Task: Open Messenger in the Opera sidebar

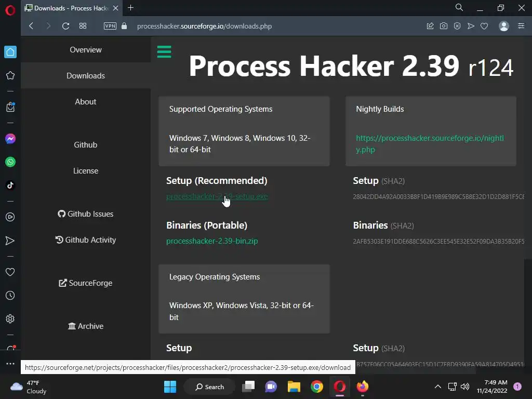Action: 10,139
